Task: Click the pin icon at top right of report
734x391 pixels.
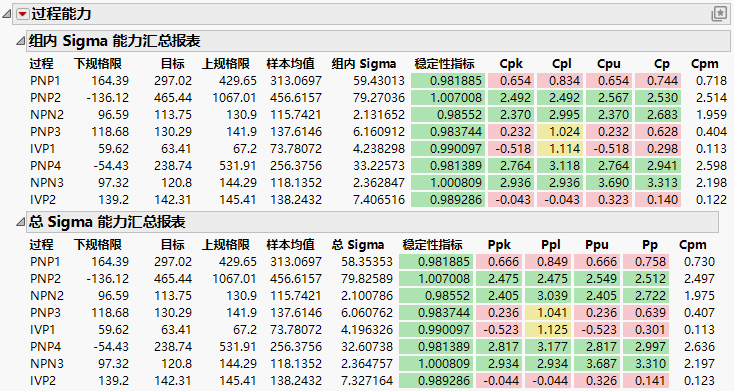Action: point(719,14)
